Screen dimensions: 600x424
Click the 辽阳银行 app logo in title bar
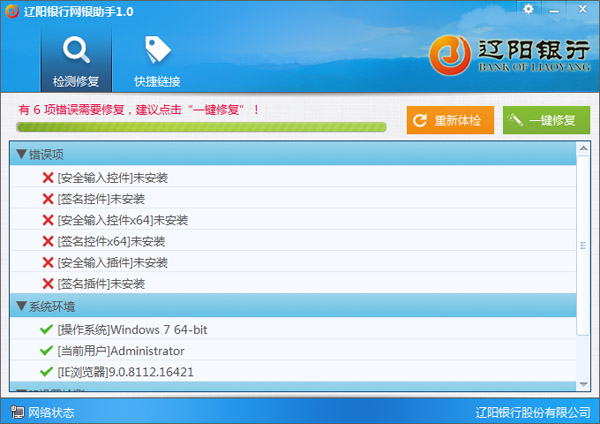point(12,11)
